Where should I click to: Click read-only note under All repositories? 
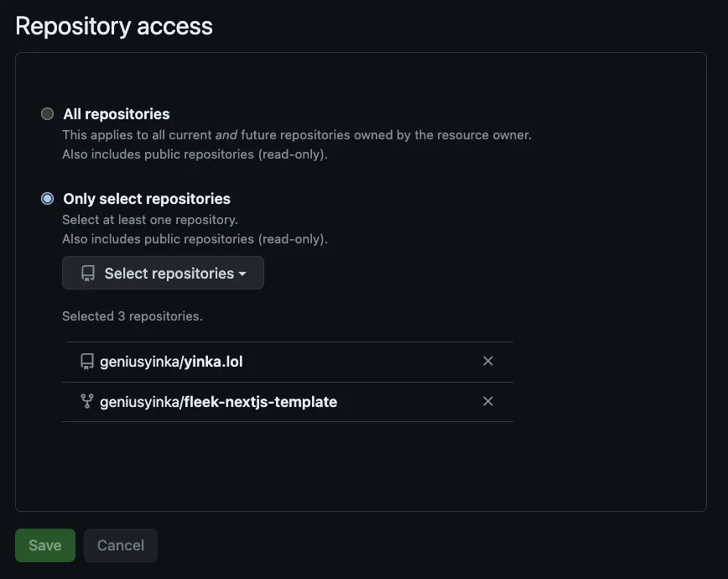(x=195, y=154)
